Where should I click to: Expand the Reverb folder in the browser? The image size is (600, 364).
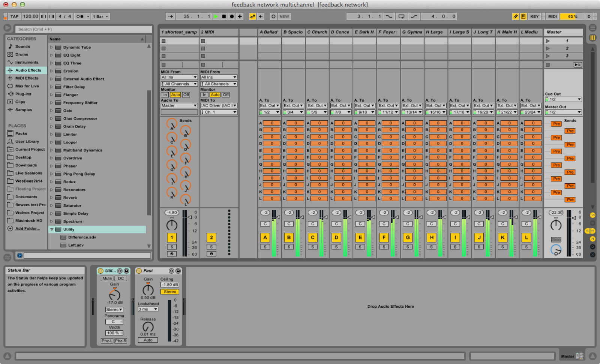[52, 198]
